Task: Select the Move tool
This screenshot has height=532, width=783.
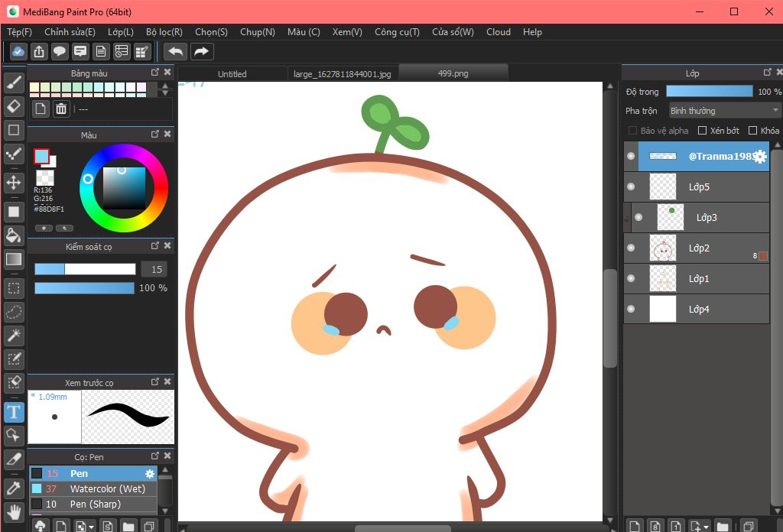Action: [x=14, y=183]
